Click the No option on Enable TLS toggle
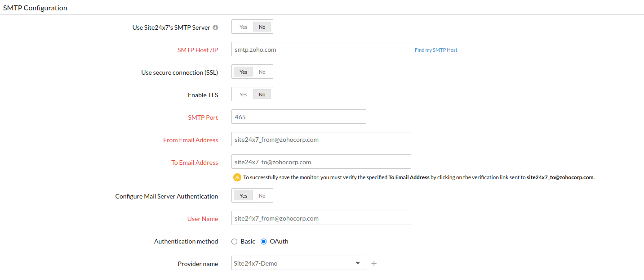 (262, 94)
